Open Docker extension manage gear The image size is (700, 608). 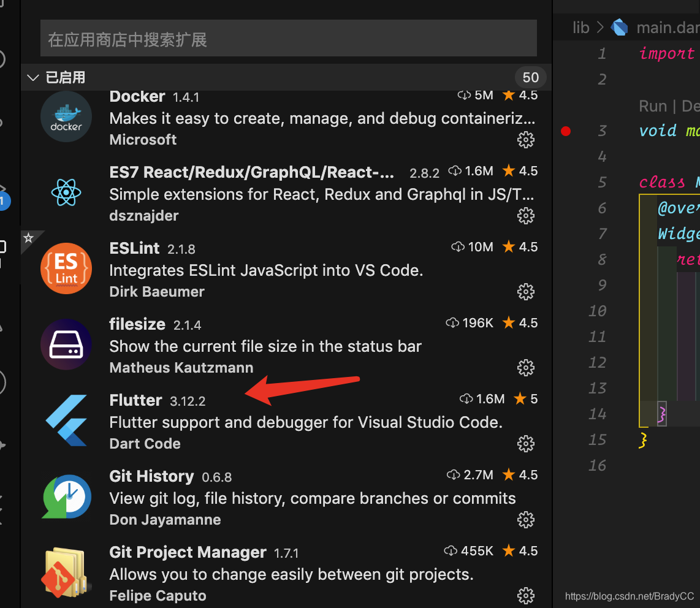point(525,140)
